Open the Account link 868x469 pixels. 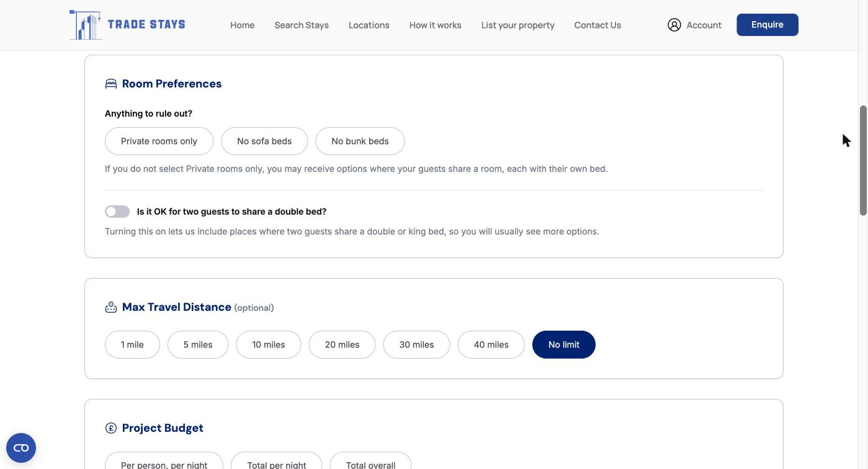coord(694,25)
